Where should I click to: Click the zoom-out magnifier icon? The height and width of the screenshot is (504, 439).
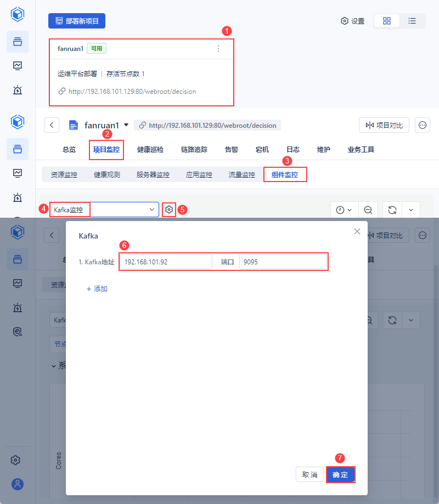click(x=368, y=210)
